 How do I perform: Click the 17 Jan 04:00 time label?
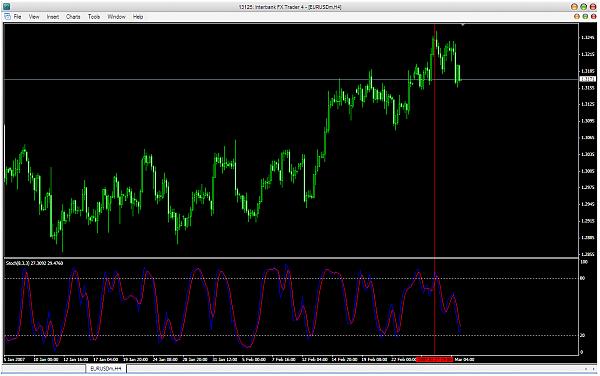coord(106,360)
